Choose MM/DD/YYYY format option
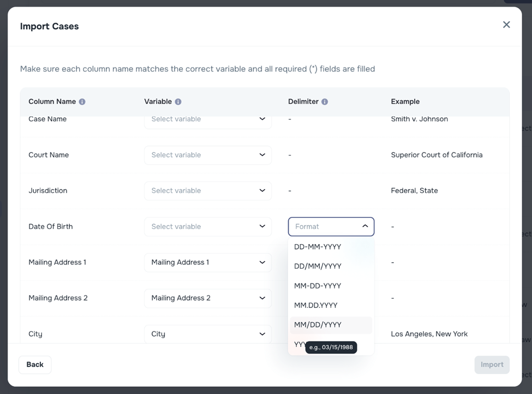Screen dimensions: 532x394 pos(318,325)
